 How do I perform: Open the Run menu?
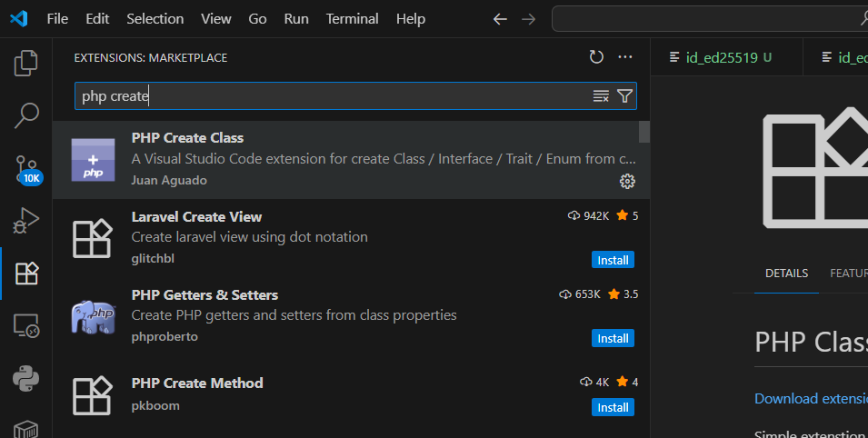(296, 19)
